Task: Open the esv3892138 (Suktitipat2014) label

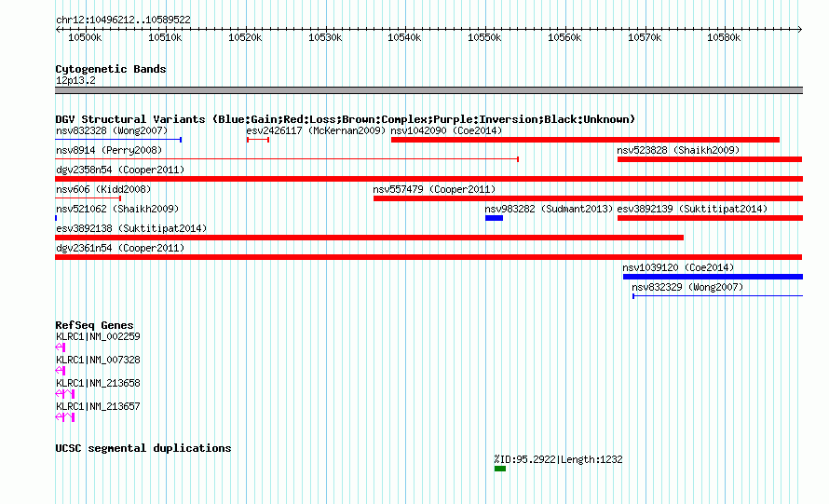Action: pos(131,228)
